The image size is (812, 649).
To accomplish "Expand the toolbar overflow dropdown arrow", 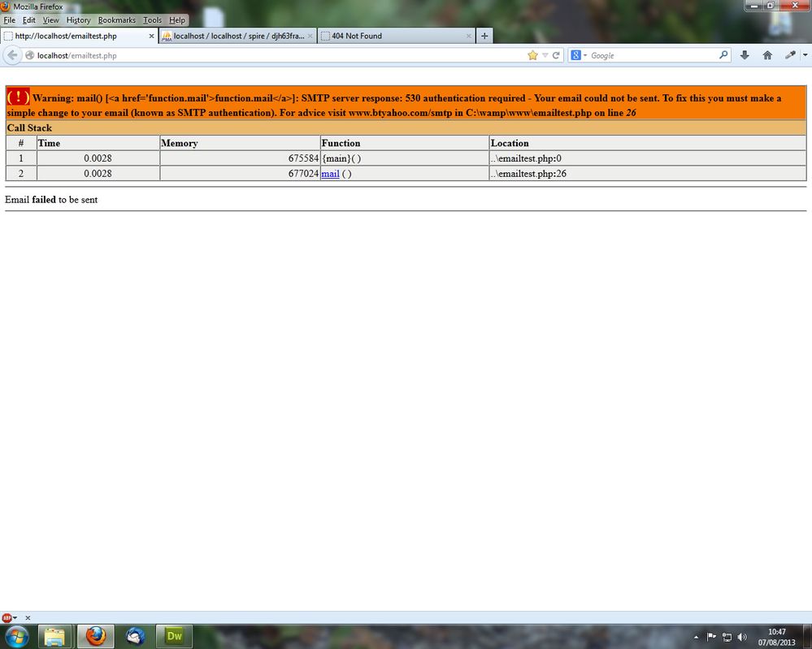I will coord(805,55).
